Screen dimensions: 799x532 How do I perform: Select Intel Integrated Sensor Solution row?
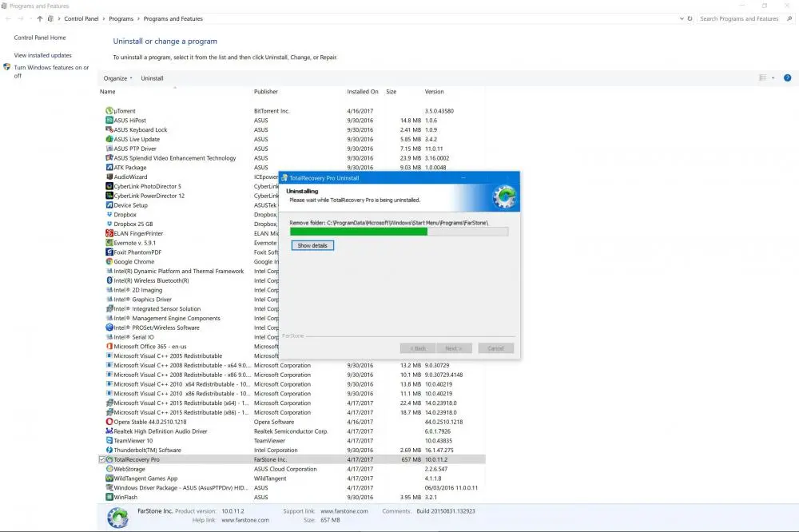[x=157, y=309]
